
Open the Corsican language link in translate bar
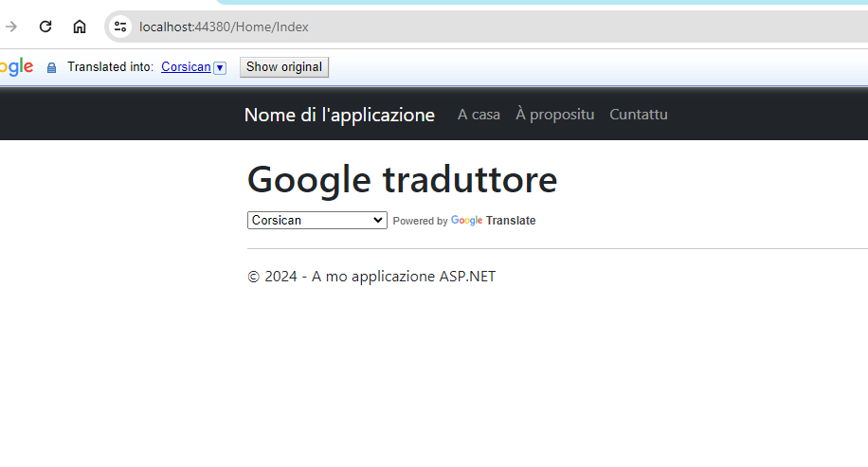point(186,67)
